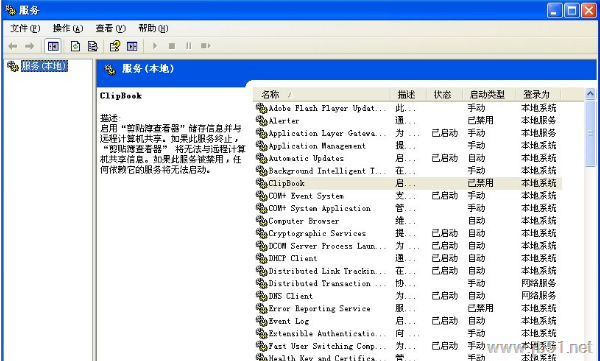This screenshot has height=361, width=600.
Task: Select the Computer Browser service name
Action: [x=304, y=221]
